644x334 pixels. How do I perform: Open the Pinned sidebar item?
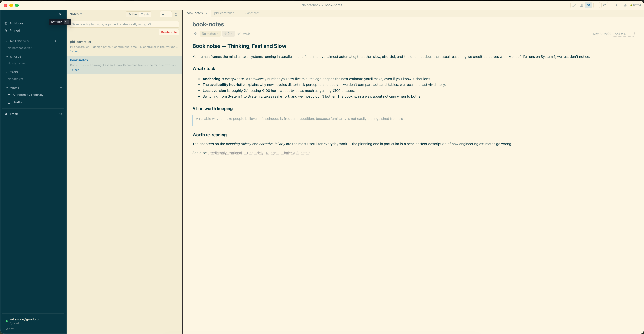pos(33,30)
